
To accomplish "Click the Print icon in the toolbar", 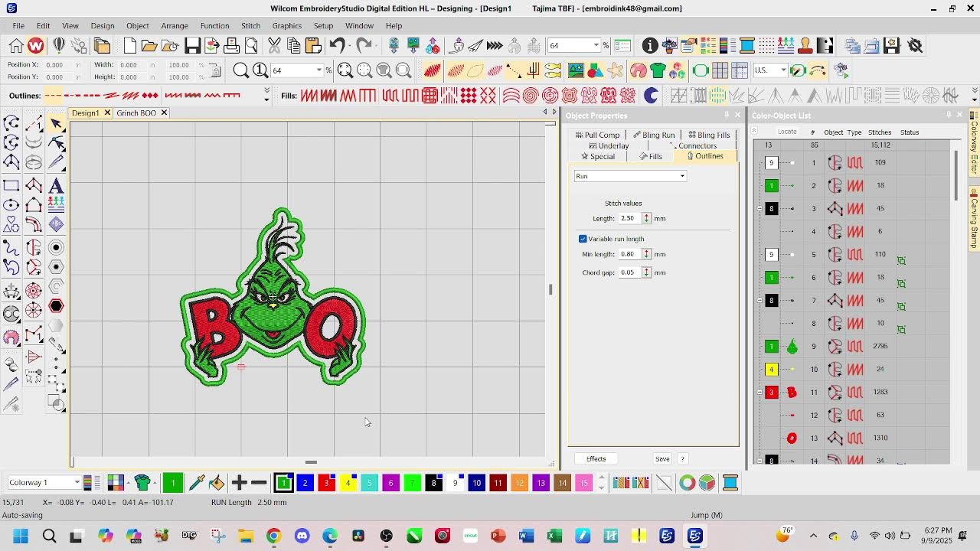I will click(x=231, y=46).
